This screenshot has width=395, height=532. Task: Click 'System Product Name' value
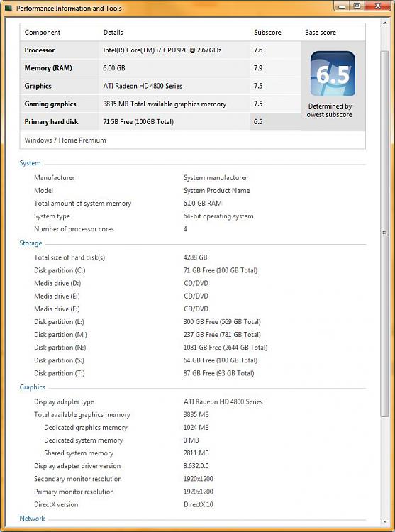coord(217,191)
